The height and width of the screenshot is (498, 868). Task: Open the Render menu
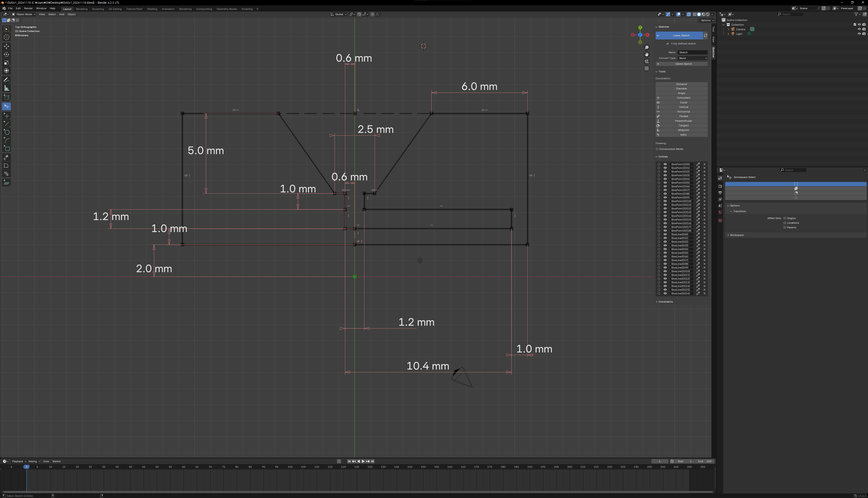(x=28, y=8)
